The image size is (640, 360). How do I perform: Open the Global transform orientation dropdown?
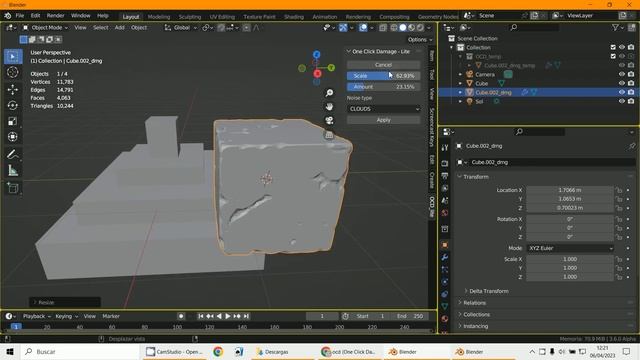coord(180,27)
